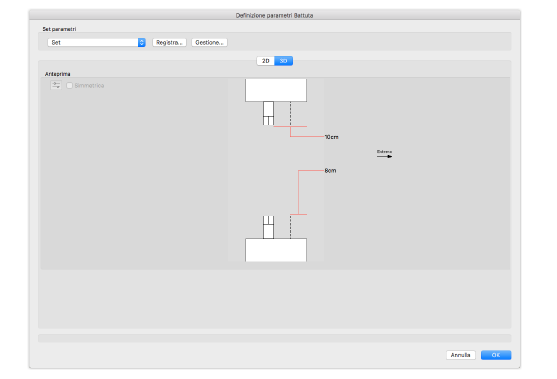Click the lower wall block in the preview

(x=276, y=250)
